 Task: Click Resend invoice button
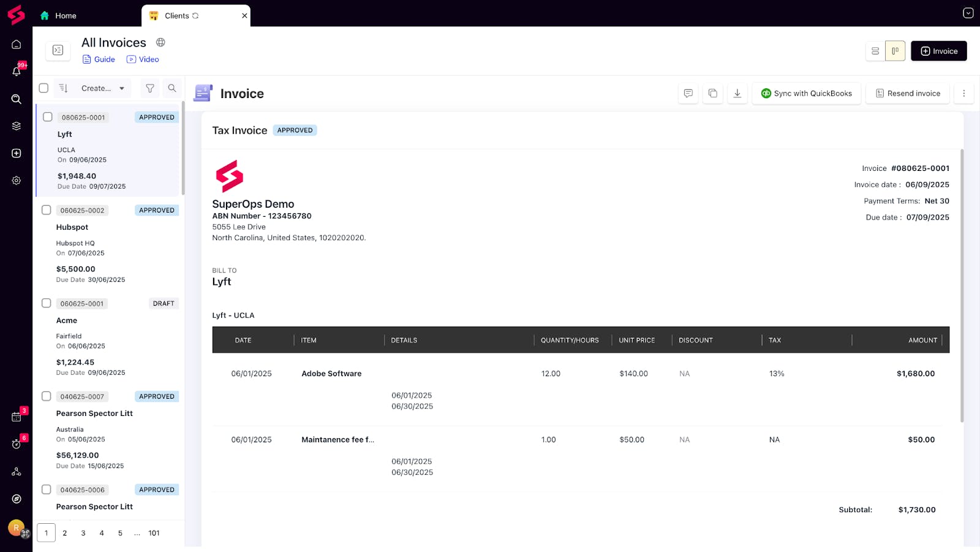click(x=908, y=93)
